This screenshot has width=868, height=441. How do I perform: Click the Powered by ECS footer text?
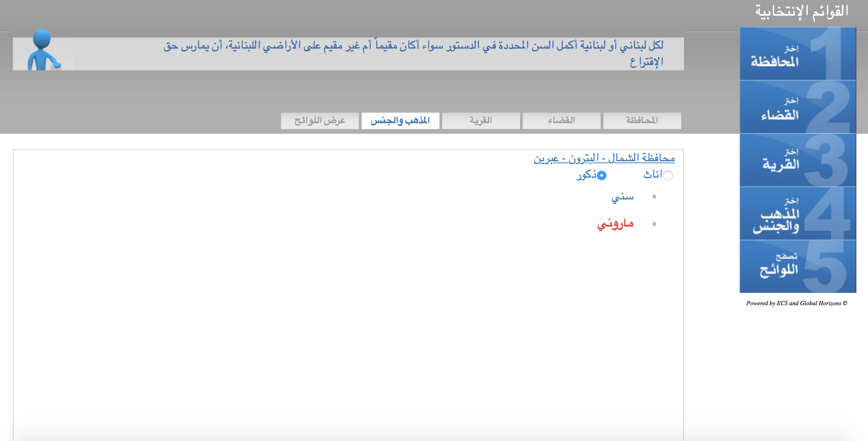797,303
